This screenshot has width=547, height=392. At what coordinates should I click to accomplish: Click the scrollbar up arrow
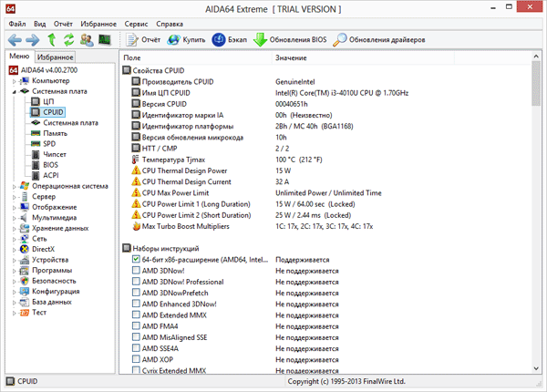(536, 57)
